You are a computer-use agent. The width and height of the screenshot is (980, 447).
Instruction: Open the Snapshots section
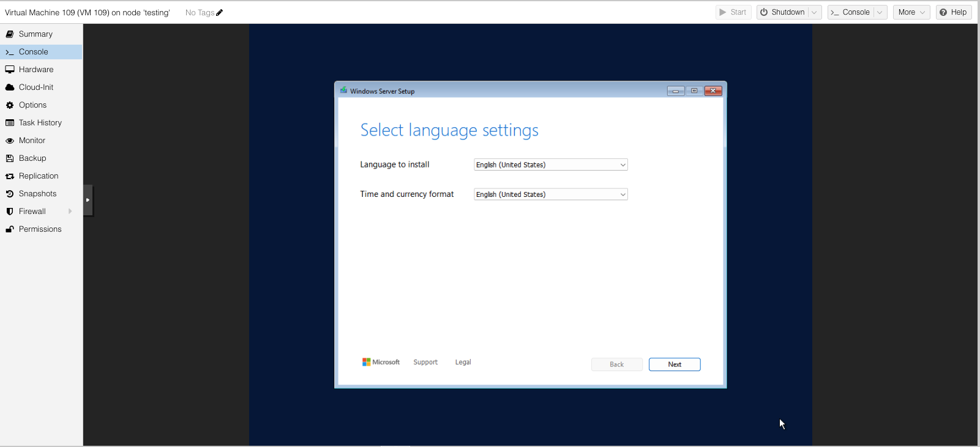coord(41,194)
